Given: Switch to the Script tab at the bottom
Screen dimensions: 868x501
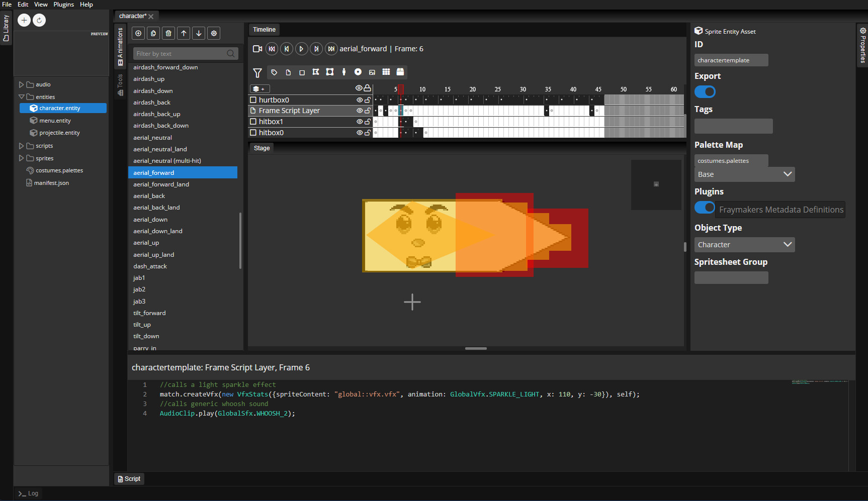Looking at the screenshot, I should point(129,478).
